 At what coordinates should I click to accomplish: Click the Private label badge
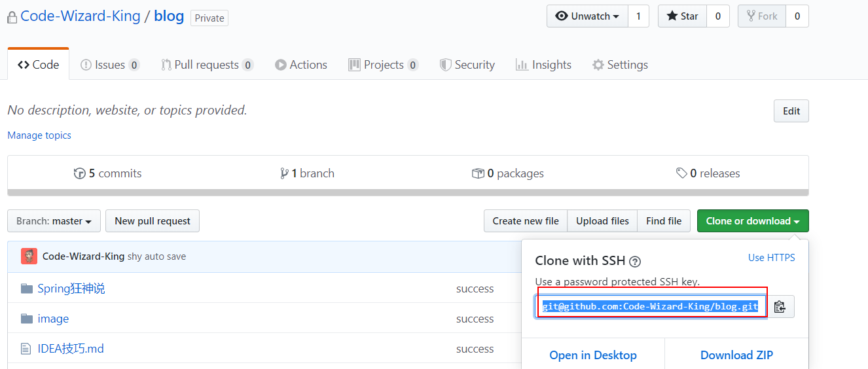[x=209, y=18]
